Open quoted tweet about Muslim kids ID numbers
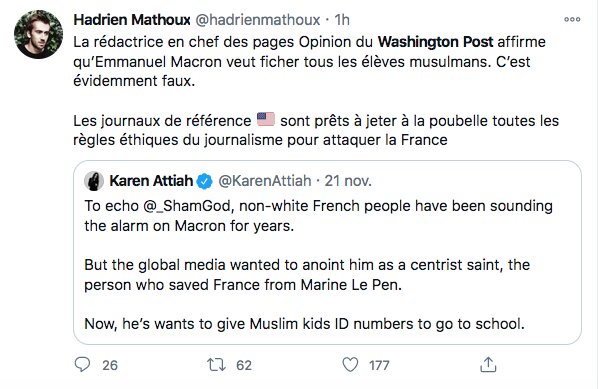This screenshot has height=389, width=598. pyautogui.click(x=327, y=252)
